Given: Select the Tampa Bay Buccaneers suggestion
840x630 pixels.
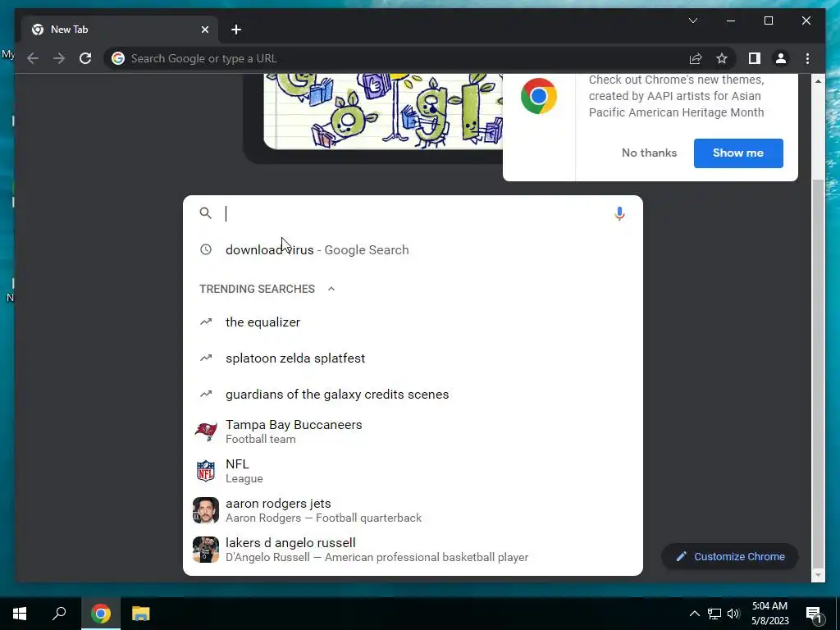Looking at the screenshot, I should [413, 431].
